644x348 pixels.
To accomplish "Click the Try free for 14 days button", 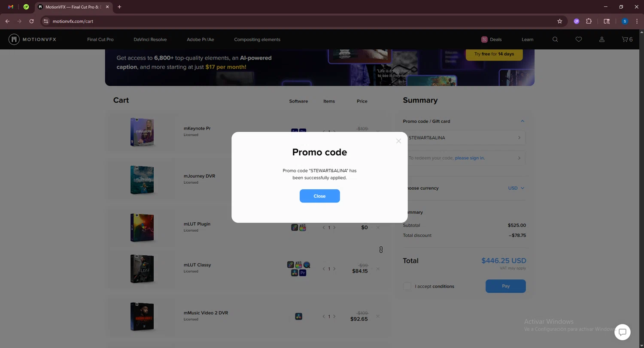I will [494, 54].
